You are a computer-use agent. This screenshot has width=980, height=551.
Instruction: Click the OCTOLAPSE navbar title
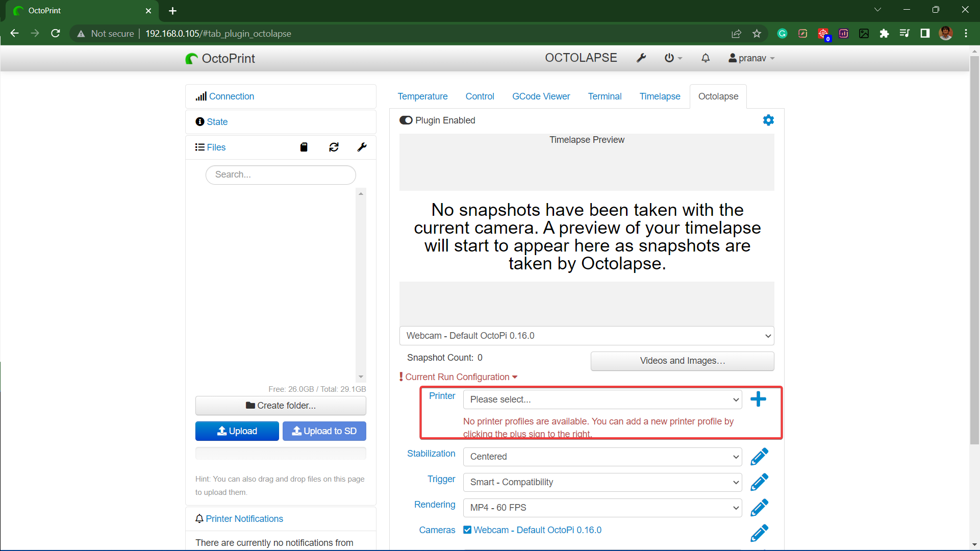[x=581, y=58]
